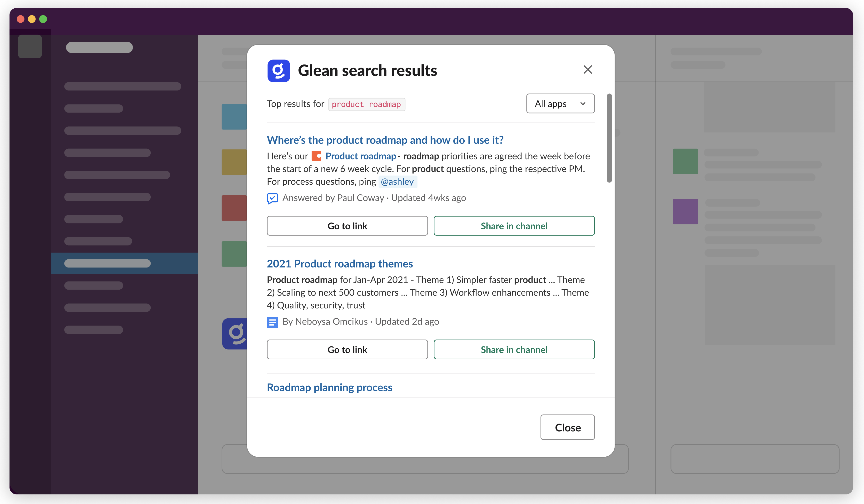Click the workspace icon in the left rail
This screenshot has width=864, height=504.
30,46
